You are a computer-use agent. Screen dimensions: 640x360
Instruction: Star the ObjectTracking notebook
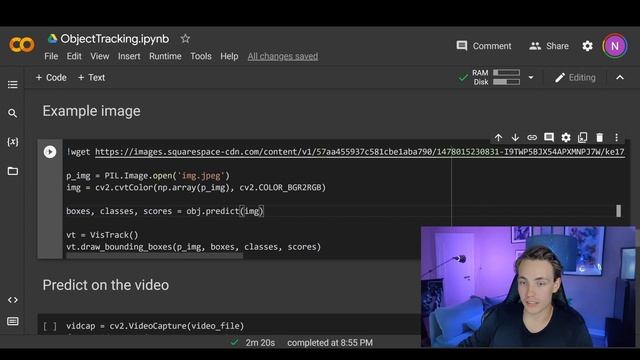pyautogui.click(x=185, y=39)
